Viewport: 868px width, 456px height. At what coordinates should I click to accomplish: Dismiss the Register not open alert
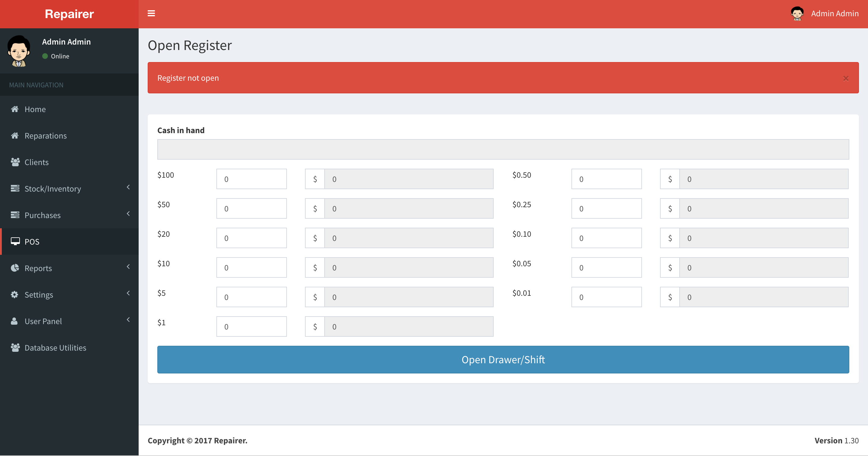[846, 78]
